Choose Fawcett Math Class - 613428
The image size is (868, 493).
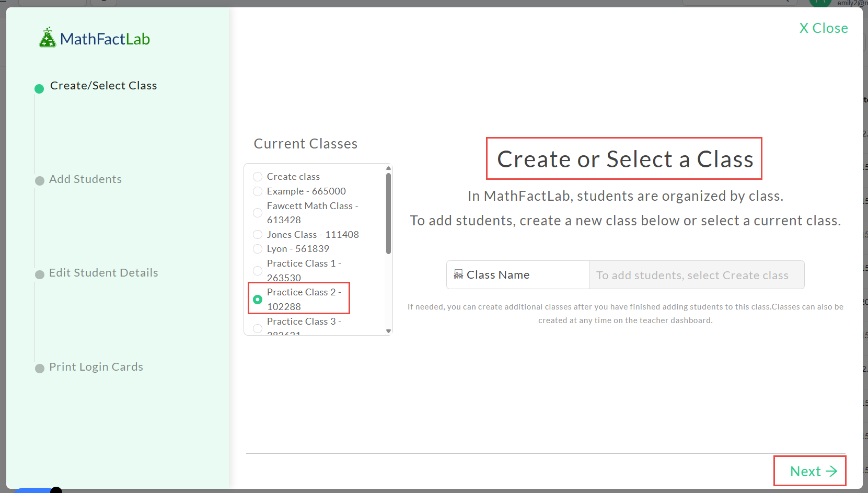258,213
